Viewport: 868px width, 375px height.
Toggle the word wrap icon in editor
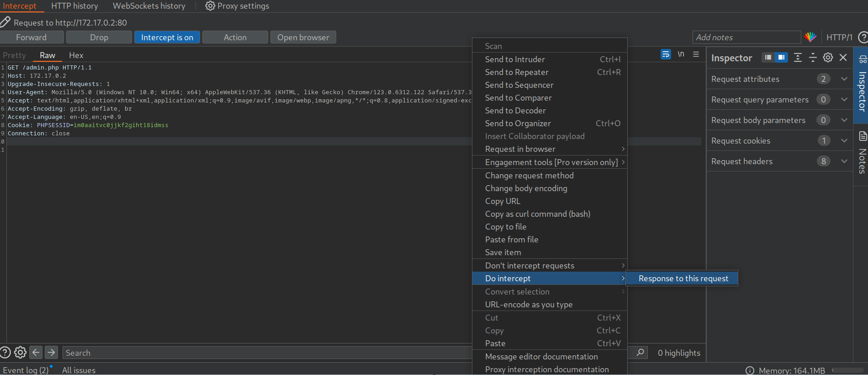666,54
